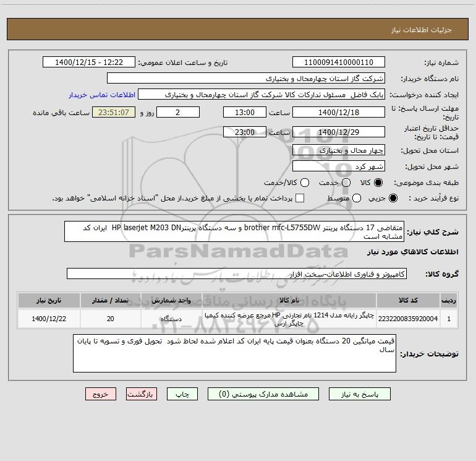476x461 pixels.
Task: Click the توضیحات خریدار text area
Action: click(x=235, y=353)
